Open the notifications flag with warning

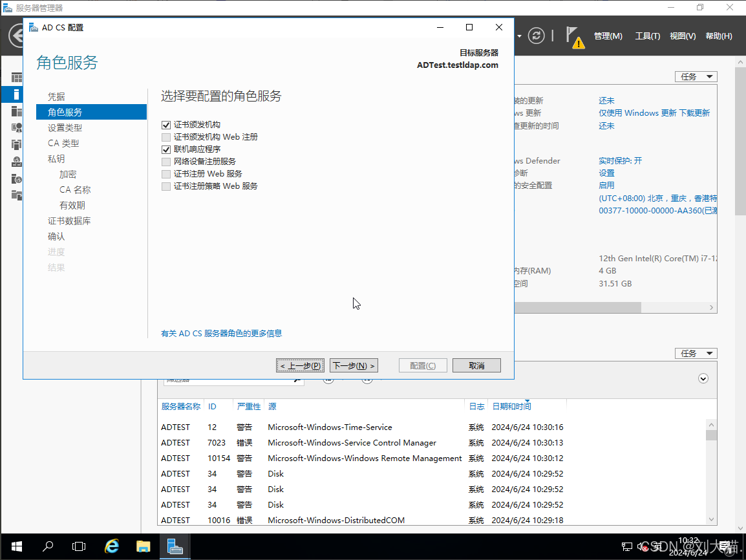575,37
